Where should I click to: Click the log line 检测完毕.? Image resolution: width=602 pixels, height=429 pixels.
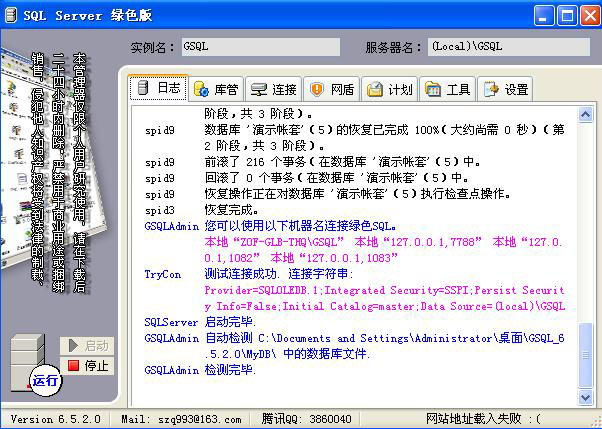(x=230, y=370)
